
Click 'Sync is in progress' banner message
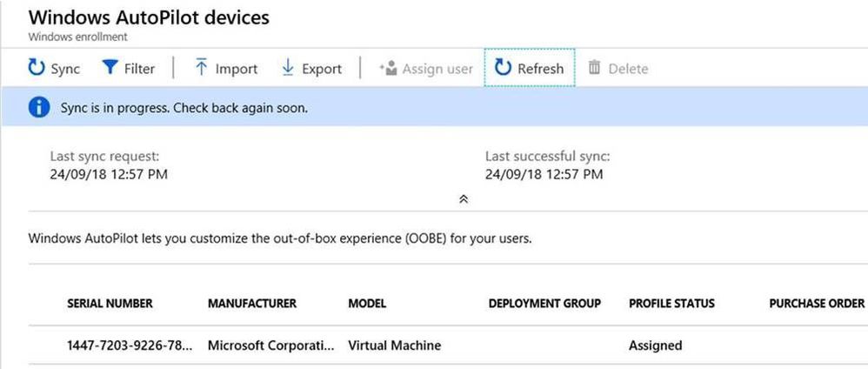tap(184, 108)
